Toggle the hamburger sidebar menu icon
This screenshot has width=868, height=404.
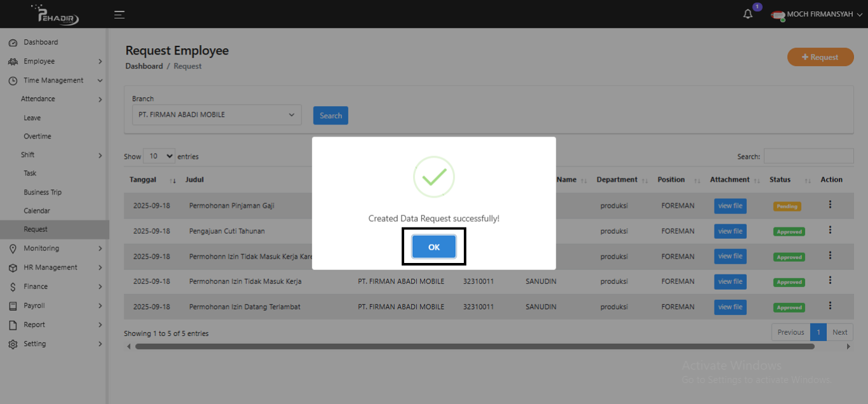[x=119, y=14]
